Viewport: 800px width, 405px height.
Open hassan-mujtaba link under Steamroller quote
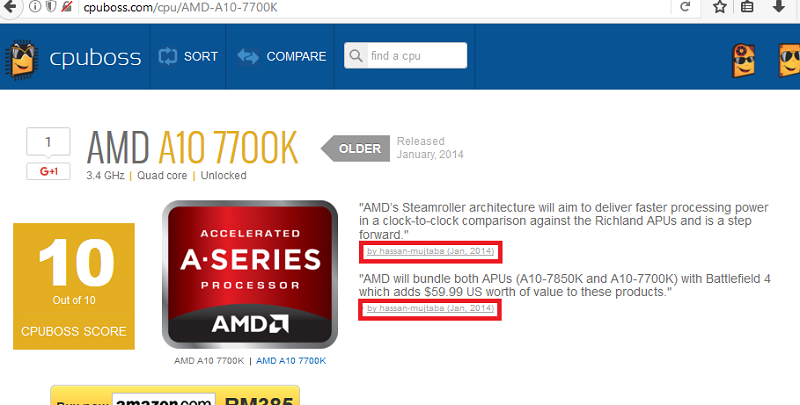(430, 251)
